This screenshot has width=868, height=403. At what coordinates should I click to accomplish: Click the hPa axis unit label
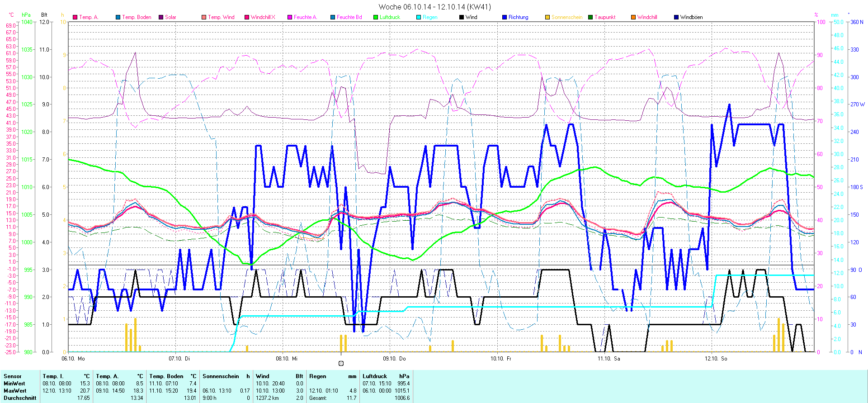(x=26, y=15)
